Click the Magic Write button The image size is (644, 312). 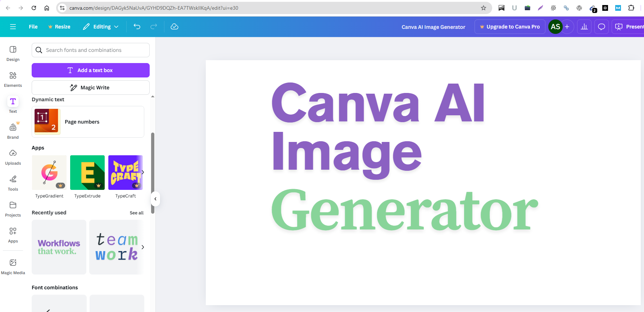tap(91, 88)
